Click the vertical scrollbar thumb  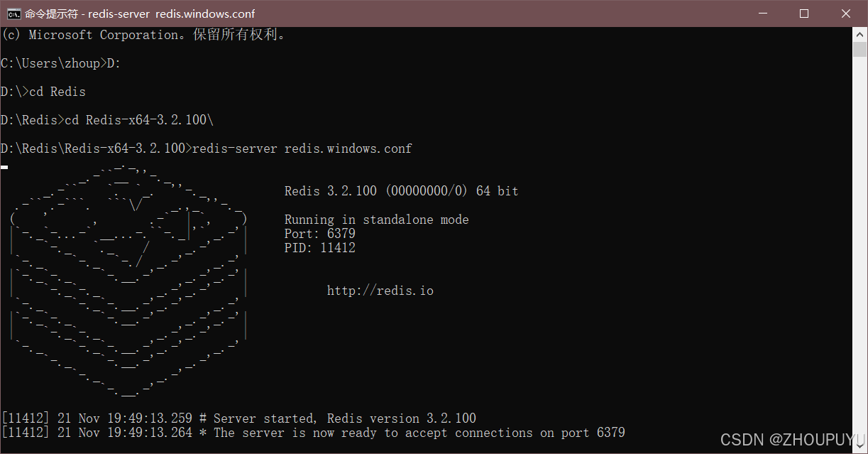[859, 49]
